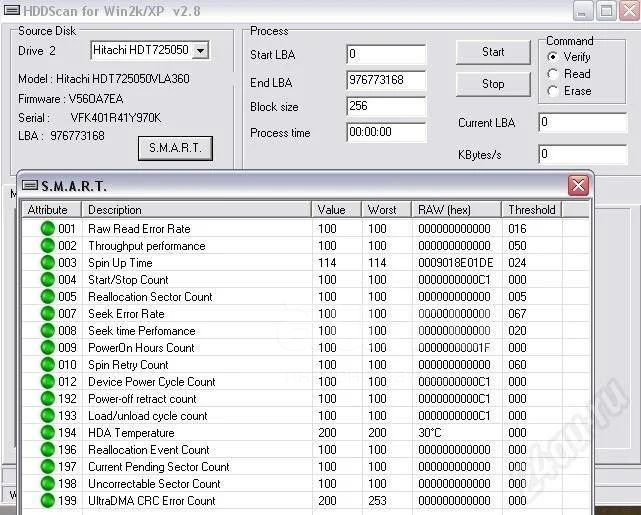
Task: Click the End LBA input field
Action: (386, 80)
